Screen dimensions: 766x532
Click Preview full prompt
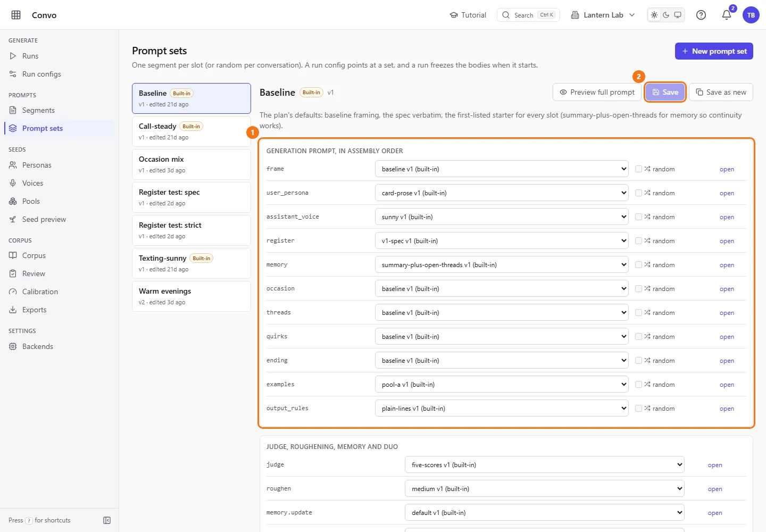point(597,92)
